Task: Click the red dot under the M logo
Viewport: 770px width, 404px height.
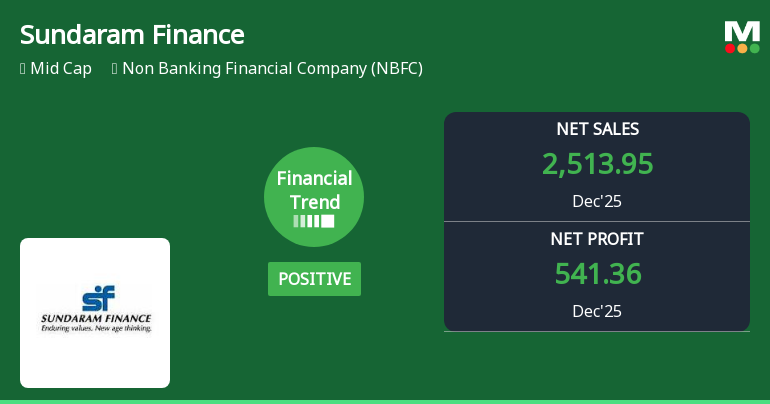Action: click(730, 48)
